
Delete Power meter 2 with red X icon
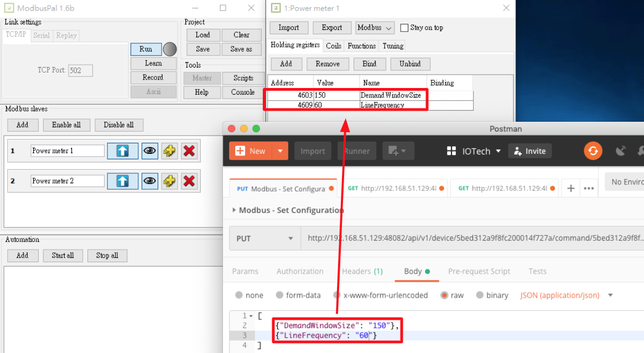189,181
